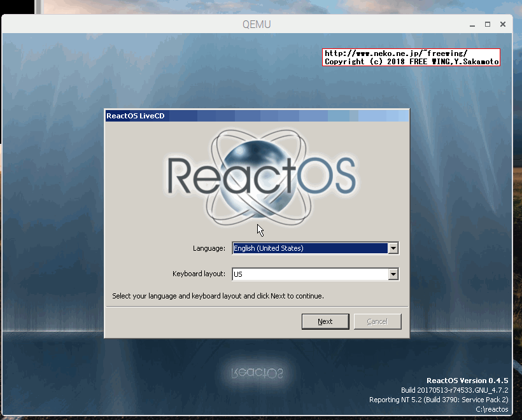Select the US keyboard layout field

pyautogui.click(x=306, y=274)
